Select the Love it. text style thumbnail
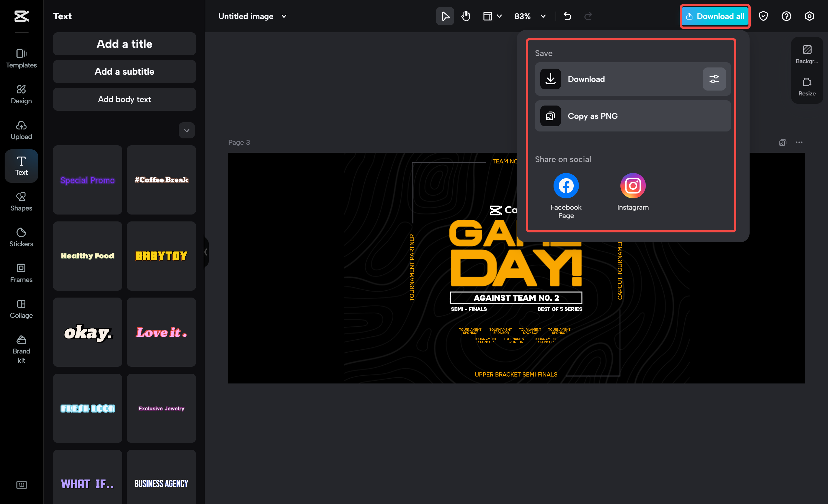 click(161, 332)
